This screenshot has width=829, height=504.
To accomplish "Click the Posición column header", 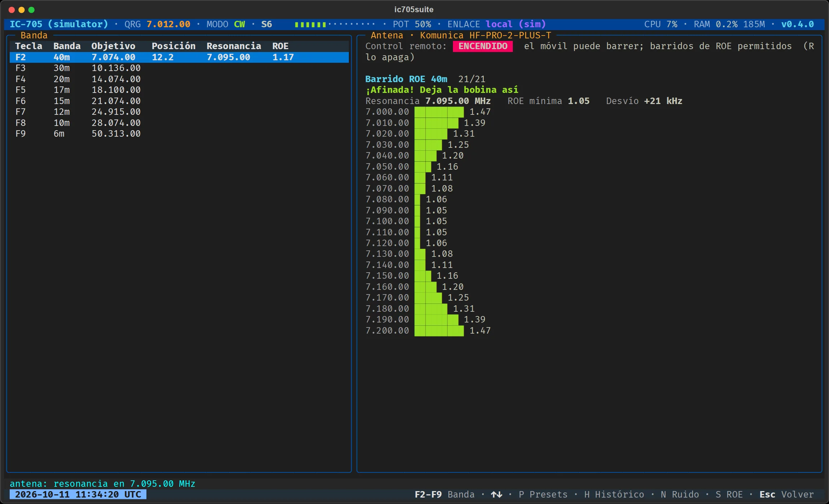I will click(x=174, y=46).
